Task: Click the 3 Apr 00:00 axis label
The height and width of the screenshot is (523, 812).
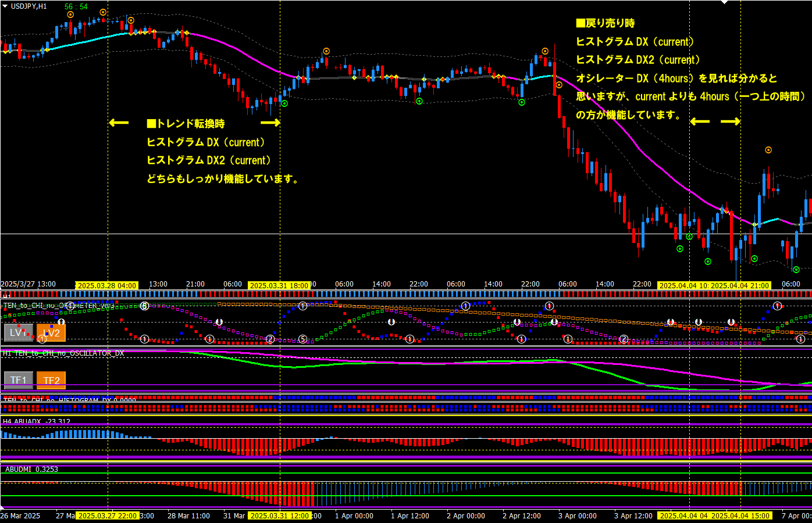Action: click(x=578, y=515)
